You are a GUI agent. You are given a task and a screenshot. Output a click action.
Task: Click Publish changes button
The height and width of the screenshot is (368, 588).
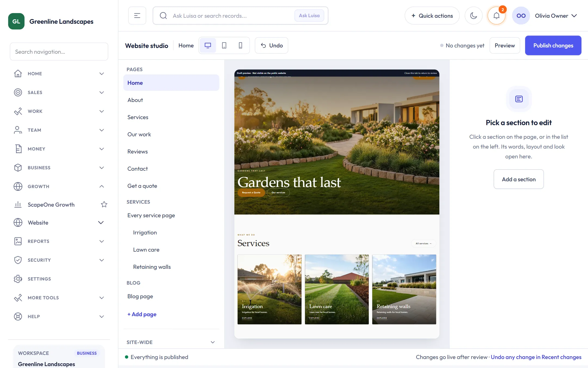pos(553,46)
